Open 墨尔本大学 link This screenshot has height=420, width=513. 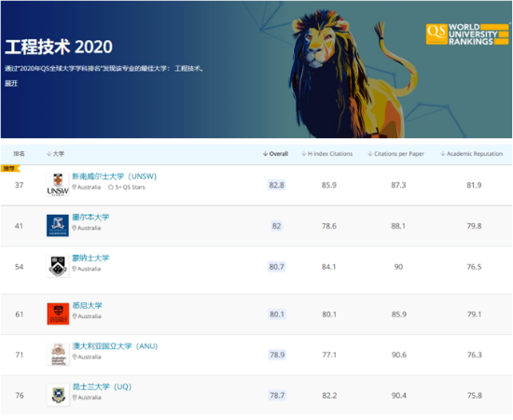[x=90, y=217]
